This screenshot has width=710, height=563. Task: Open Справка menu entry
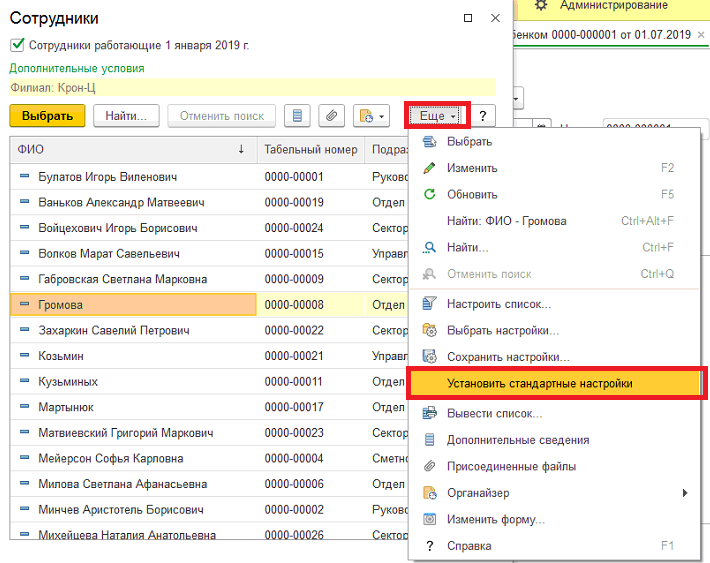(x=555, y=546)
